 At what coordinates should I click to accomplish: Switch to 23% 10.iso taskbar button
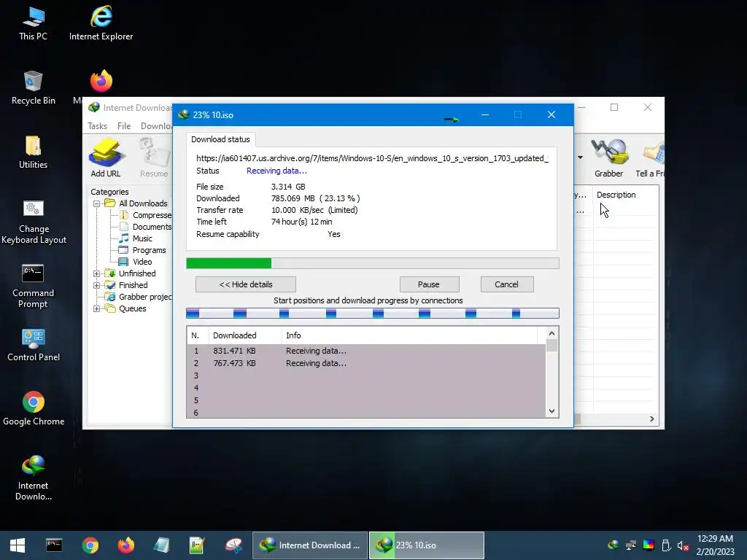427,545
